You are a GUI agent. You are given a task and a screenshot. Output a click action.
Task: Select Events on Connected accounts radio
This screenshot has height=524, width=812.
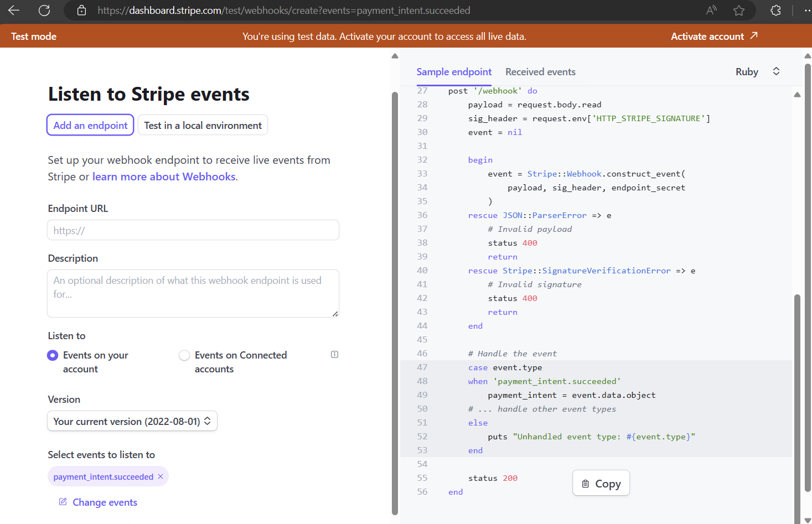pos(184,355)
